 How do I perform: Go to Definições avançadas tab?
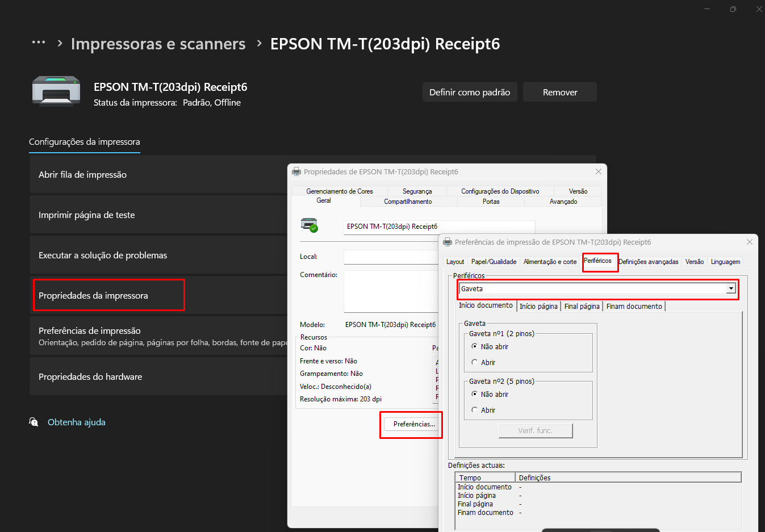coord(648,262)
